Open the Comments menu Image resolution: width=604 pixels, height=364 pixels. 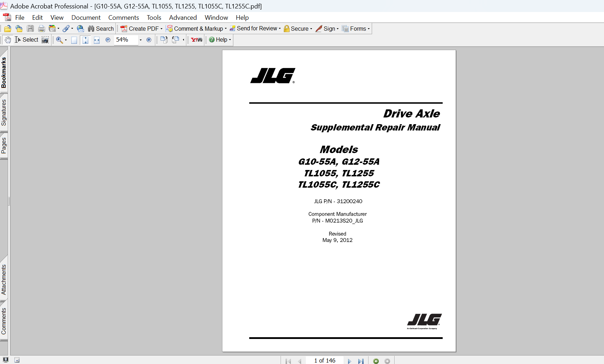[x=124, y=18]
